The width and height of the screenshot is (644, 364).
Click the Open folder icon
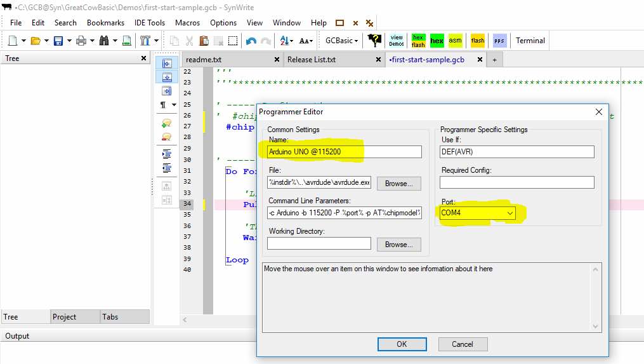pos(36,40)
